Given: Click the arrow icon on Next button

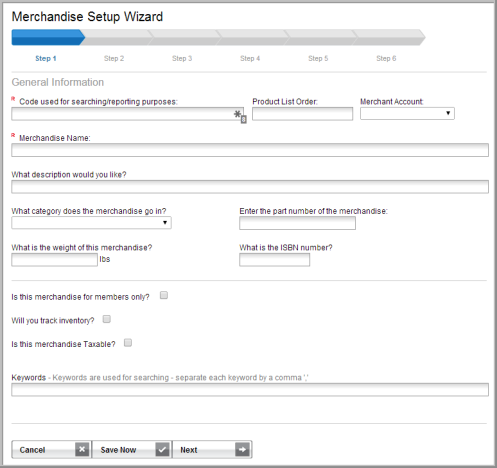Looking at the screenshot, I should tap(242, 449).
